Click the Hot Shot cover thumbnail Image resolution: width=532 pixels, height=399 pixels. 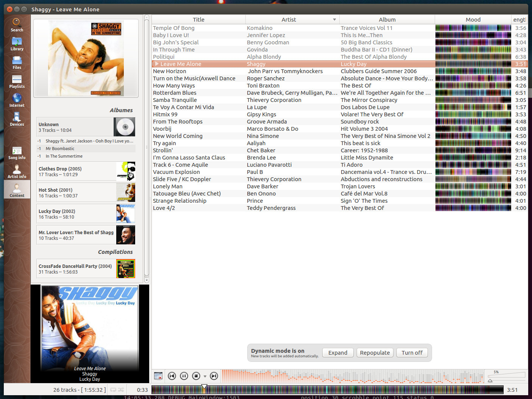coord(126,192)
